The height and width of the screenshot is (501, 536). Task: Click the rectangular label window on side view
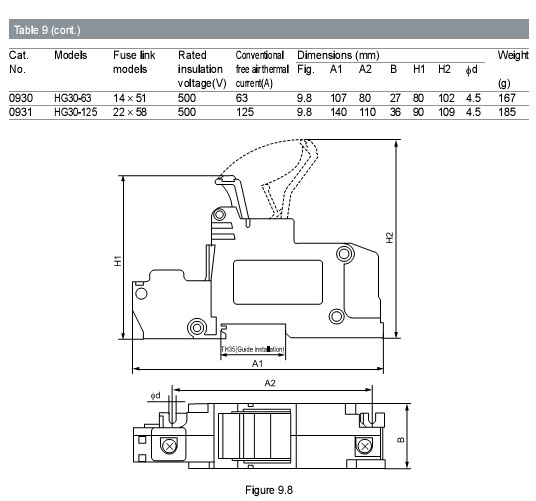278,282
